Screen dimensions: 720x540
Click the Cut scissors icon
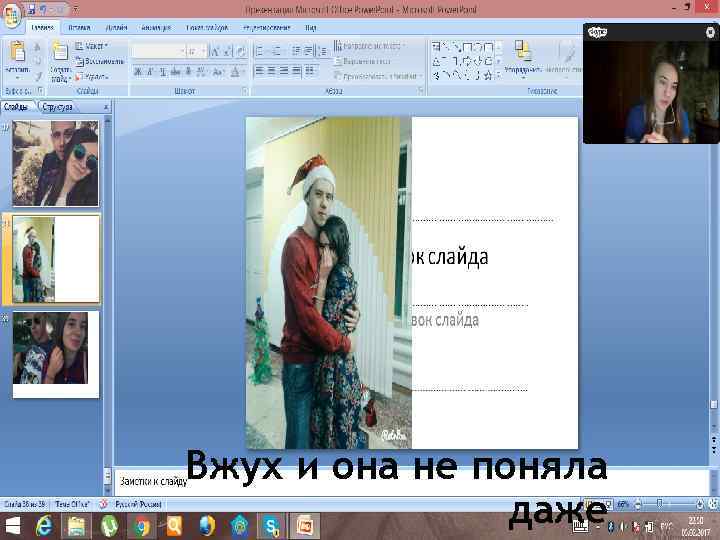[x=38, y=47]
